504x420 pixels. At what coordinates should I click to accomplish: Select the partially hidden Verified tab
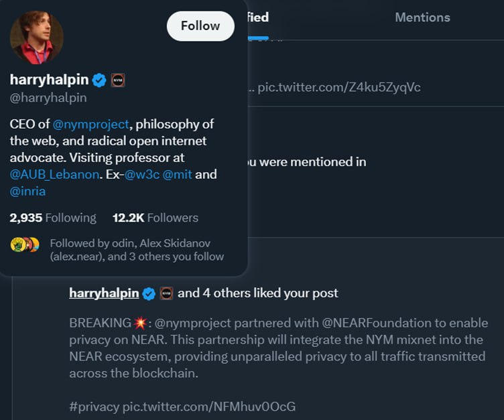point(258,17)
